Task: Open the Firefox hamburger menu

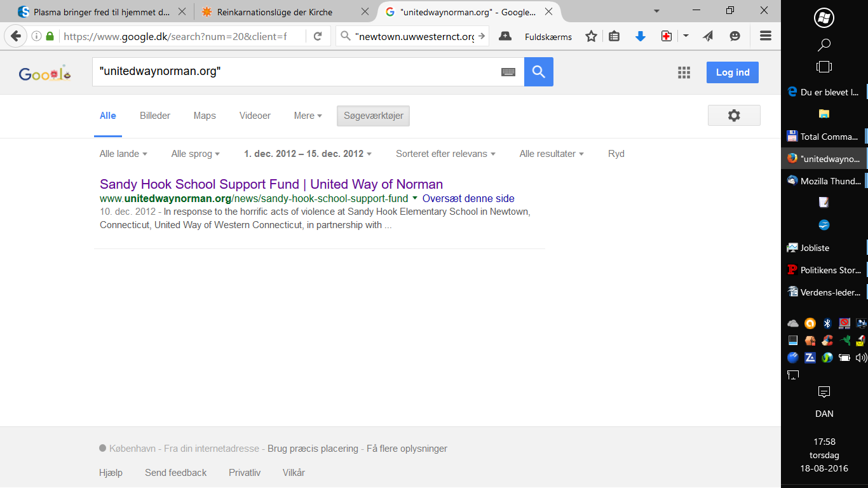Action: [x=766, y=36]
